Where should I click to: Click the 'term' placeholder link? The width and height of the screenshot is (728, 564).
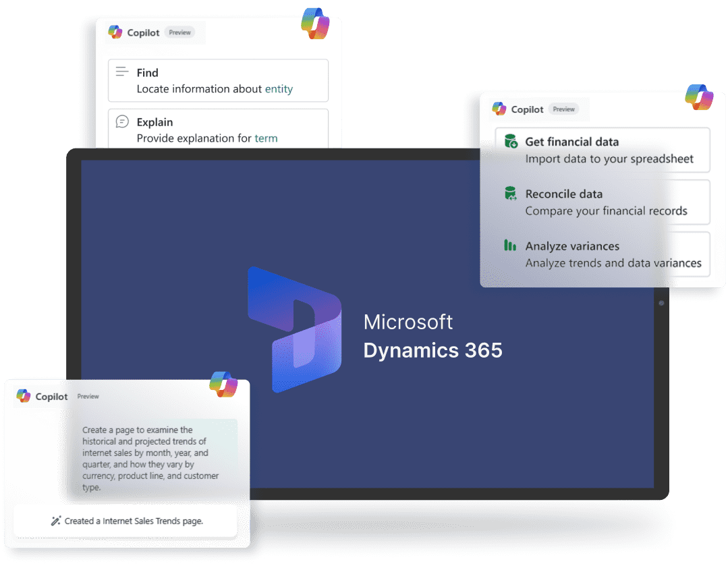point(266,138)
